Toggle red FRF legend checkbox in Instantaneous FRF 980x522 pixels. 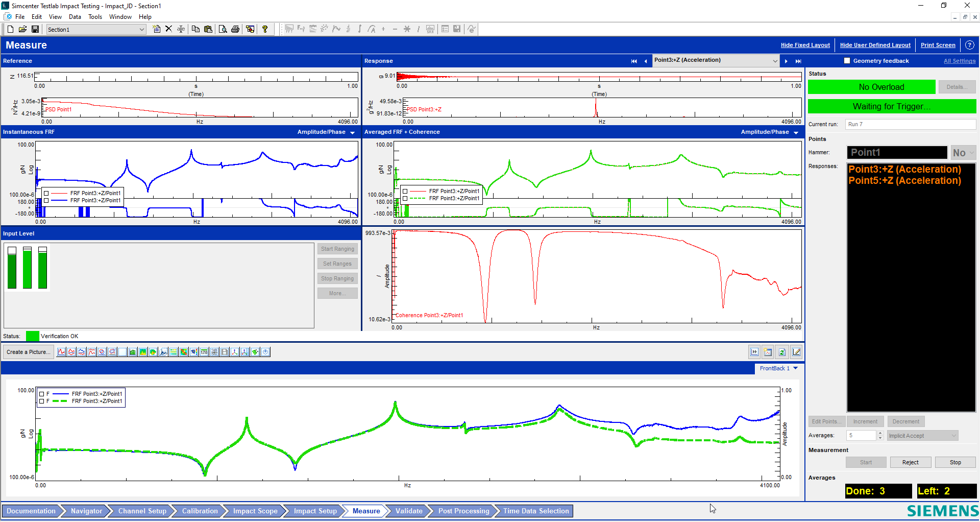(46, 194)
